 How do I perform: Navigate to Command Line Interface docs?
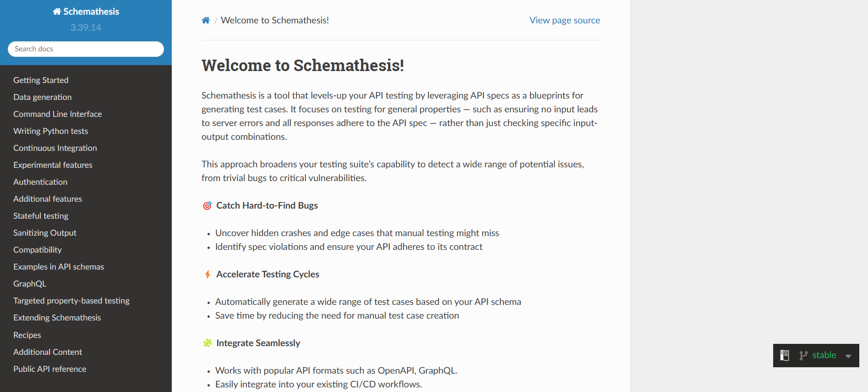pyautogui.click(x=57, y=114)
